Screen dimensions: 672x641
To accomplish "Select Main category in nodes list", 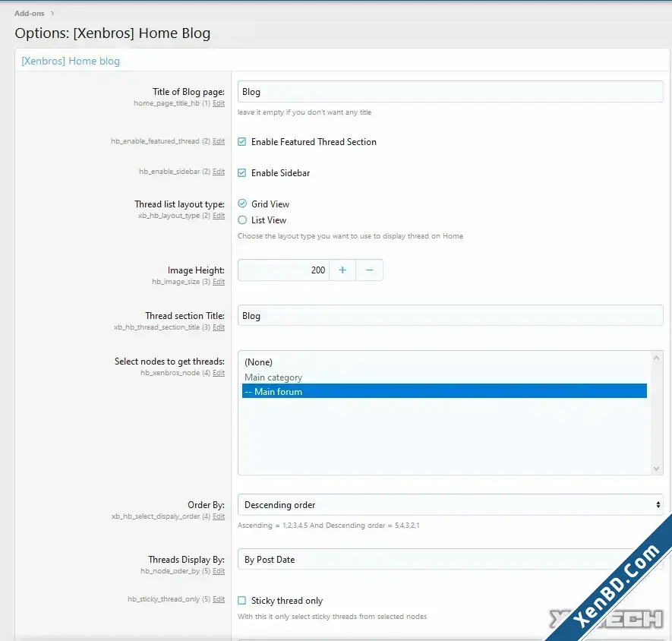I will point(444,377).
